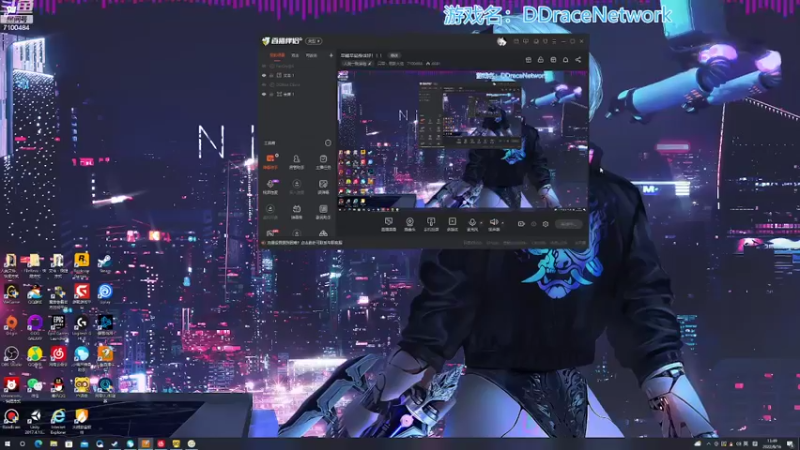Image resolution: width=800 pixels, height=450 pixels.
Task: Open the Steam desktop shortcut
Action: [105, 264]
